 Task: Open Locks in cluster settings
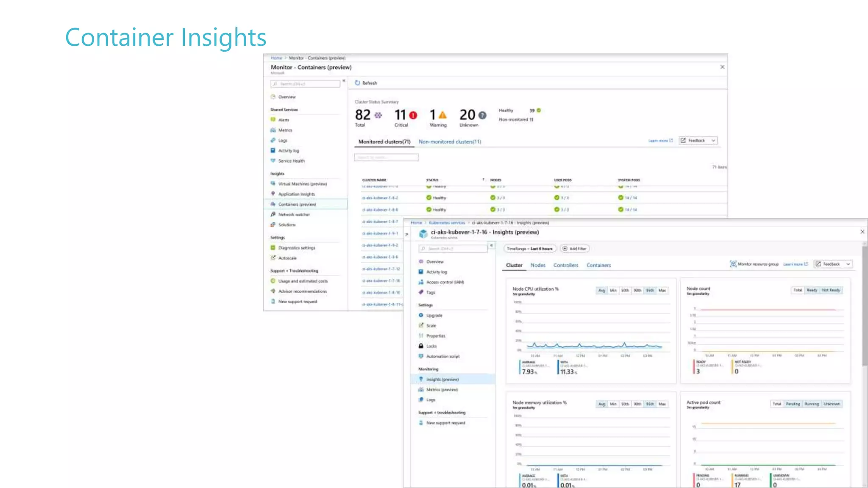(431, 346)
